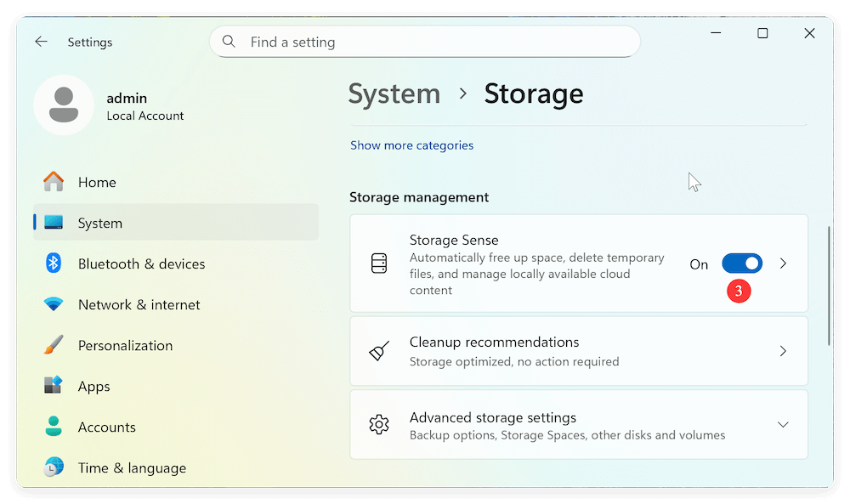Click the admin profile avatar
Image resolution: width=850 pixels, height=504 pixels.
click(x=63, y=105)
